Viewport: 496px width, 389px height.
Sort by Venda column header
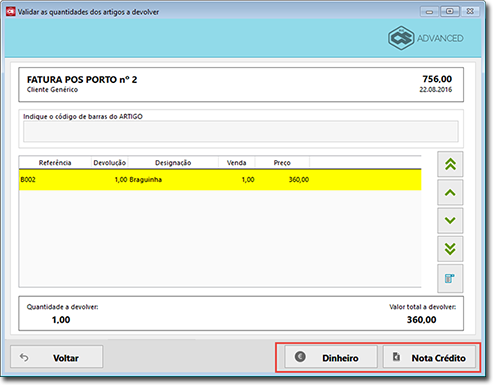[236, 163]
